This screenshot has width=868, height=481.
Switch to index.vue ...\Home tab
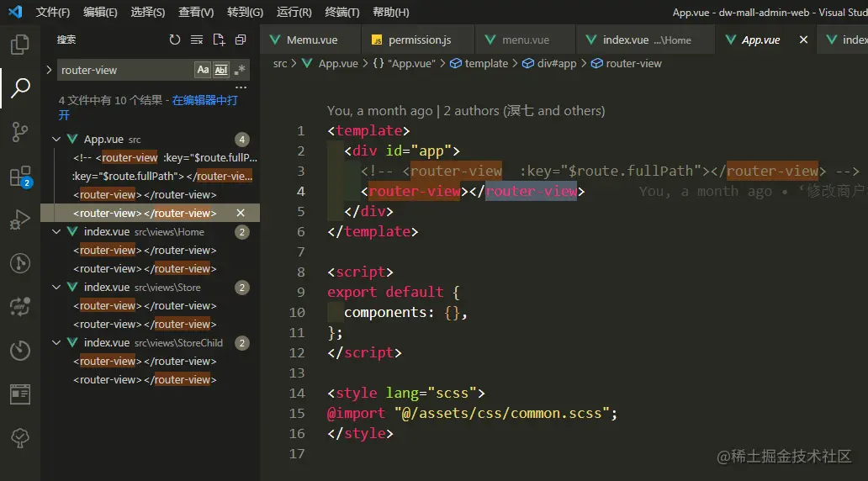[x=645, y=40]
